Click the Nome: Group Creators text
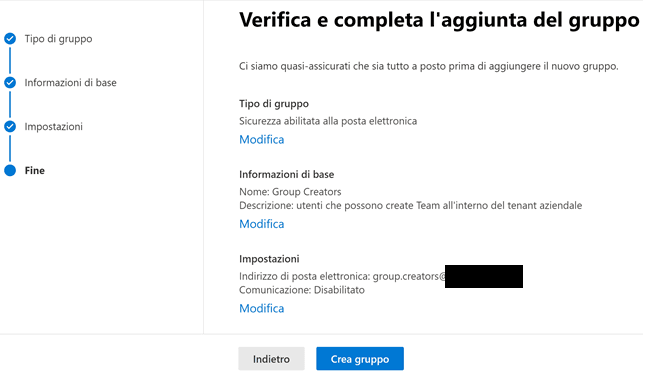The image size is (648, 379). click(x=290, y=192)
